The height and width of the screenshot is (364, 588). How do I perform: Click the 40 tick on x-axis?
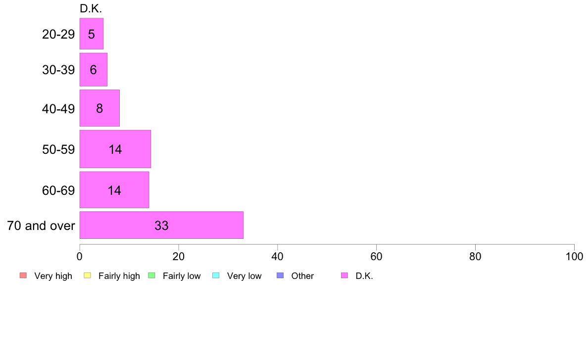tap(278, 256)
